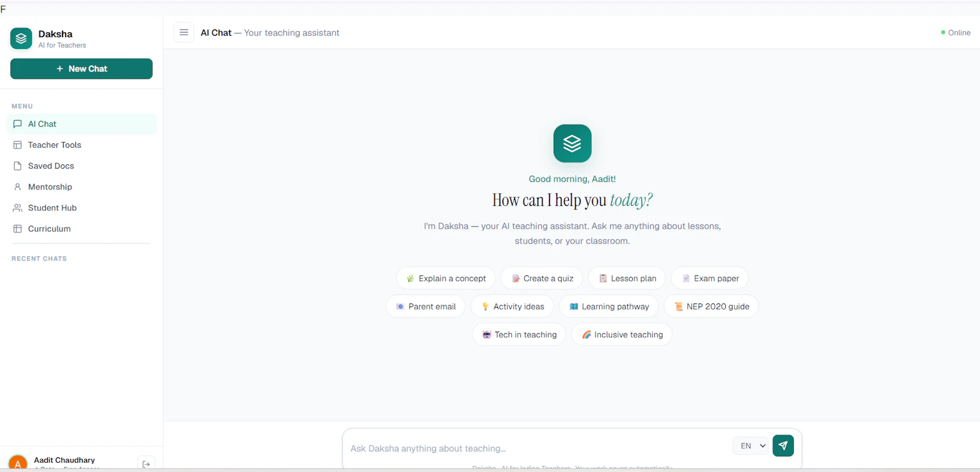Open Teacher Tools from the menu
980x472 pixels.
[x=81, y=145]
